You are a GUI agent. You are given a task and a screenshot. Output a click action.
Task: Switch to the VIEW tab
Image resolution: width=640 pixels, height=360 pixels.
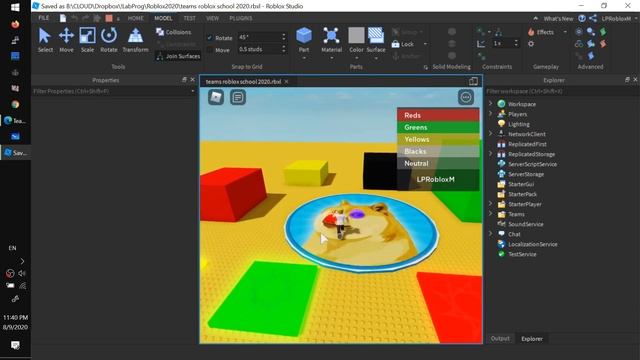tap(212, 18)
